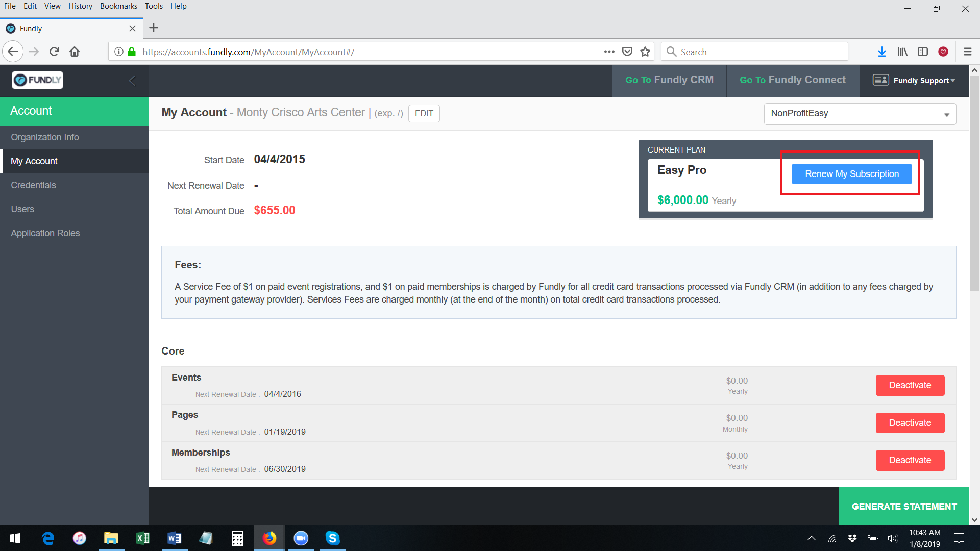
Task: Deactivate the Pages module
Action: pyautogui.click(x=910, y=423)
